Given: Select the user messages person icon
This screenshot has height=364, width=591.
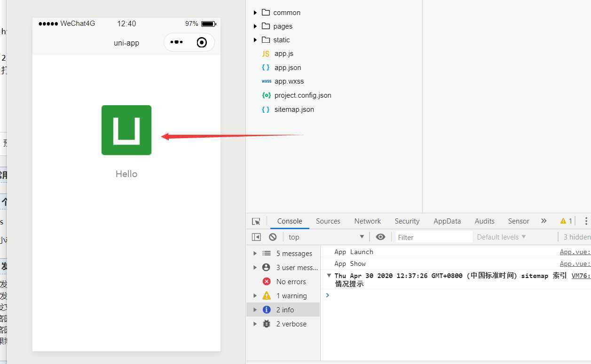Looking at the screenshot, I should tap(267, 267).
